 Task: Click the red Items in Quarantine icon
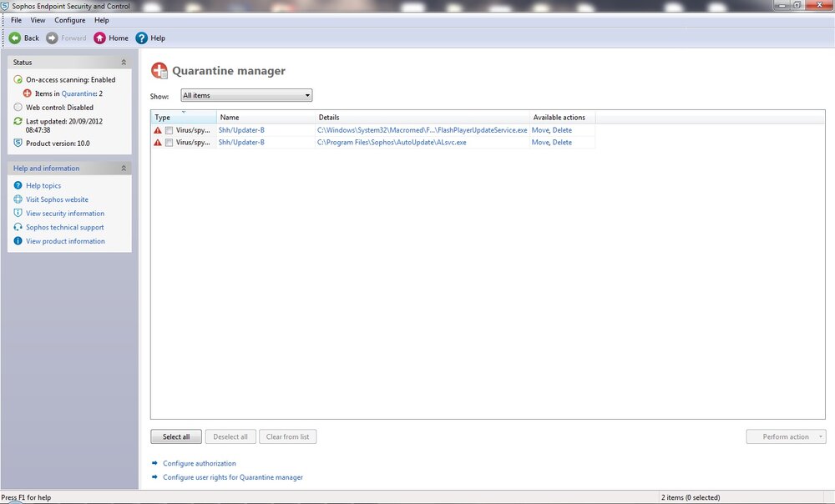point(28,93)
